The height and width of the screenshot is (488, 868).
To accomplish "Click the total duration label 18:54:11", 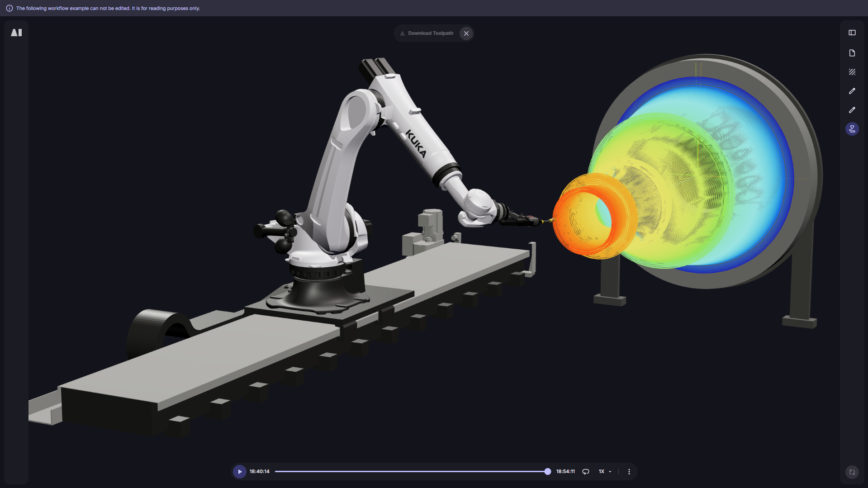I will 565,471.
